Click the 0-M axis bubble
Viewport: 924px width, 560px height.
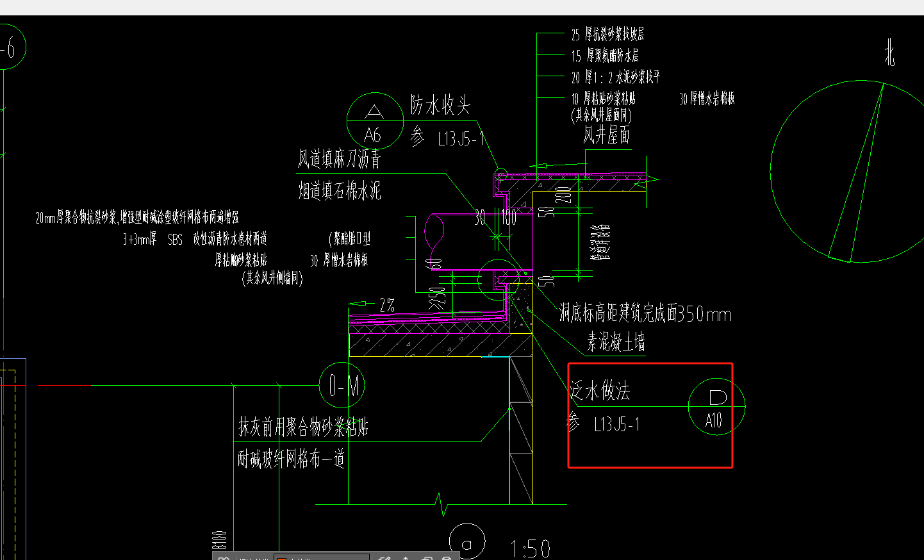point(342,385)
